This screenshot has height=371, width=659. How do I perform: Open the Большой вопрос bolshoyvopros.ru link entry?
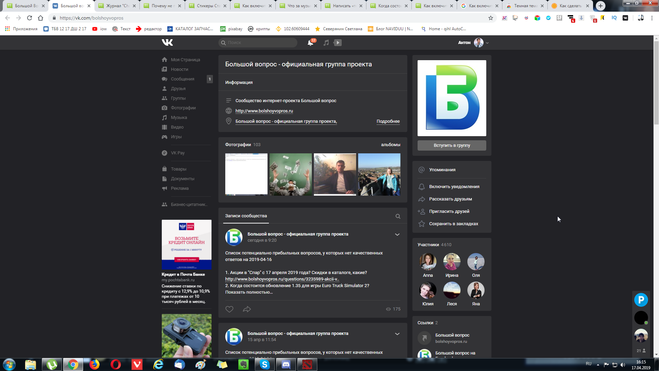452,338
